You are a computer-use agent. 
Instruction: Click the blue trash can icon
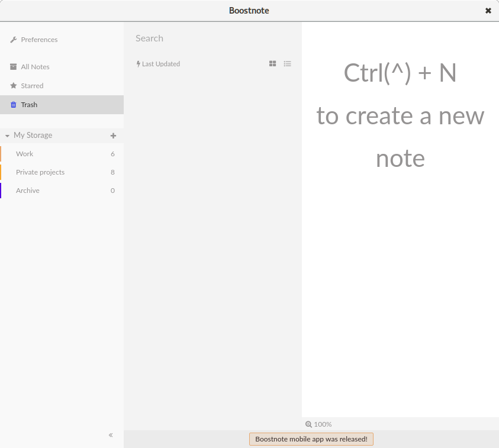(14, 105)
